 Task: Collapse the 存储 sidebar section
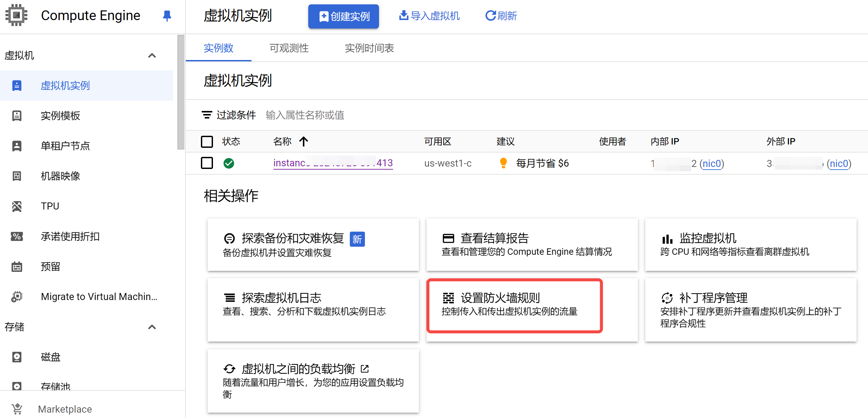point(152,327)
